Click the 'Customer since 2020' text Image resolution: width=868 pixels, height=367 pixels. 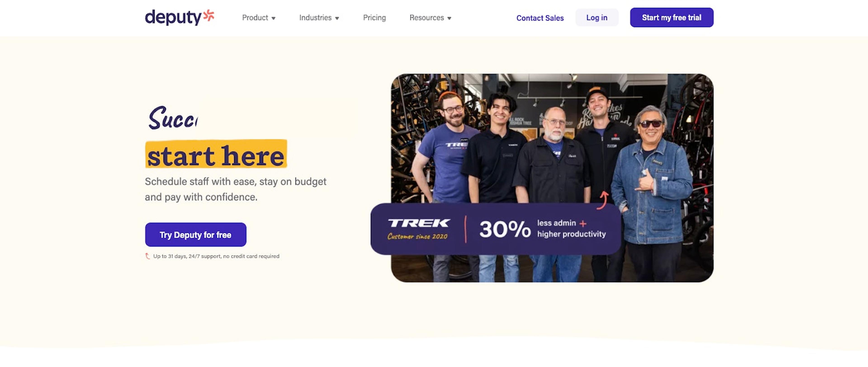click(x=417, y=236)
